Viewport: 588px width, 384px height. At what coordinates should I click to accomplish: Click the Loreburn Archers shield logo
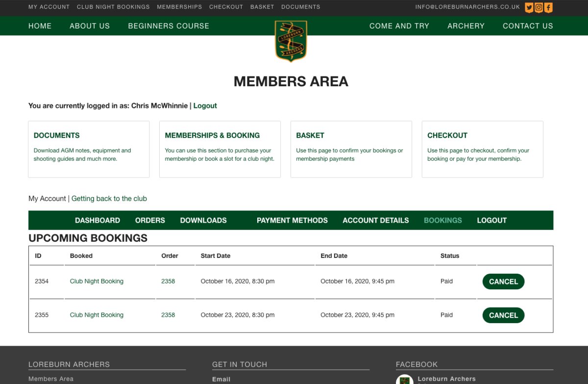[x=291, y=41]
